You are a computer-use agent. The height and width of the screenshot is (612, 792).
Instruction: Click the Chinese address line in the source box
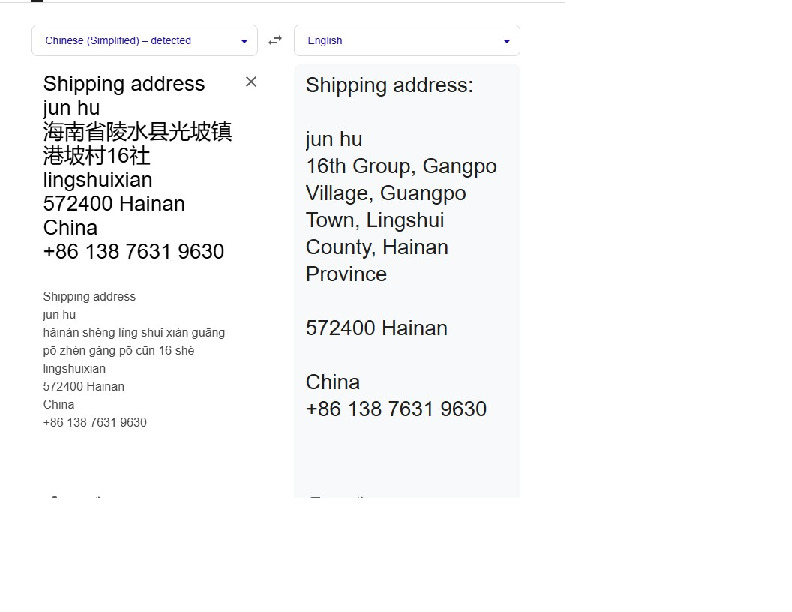click(x=137, y=132)
